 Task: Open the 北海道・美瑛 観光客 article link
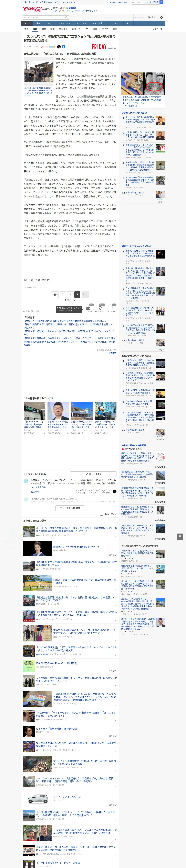tap(84, 582)
